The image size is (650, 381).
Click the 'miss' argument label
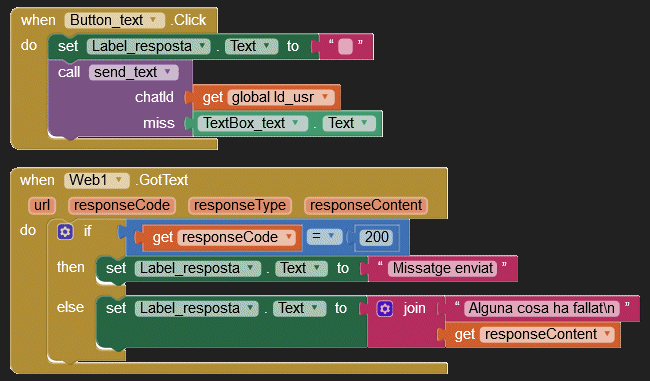[x=159, y=123]
